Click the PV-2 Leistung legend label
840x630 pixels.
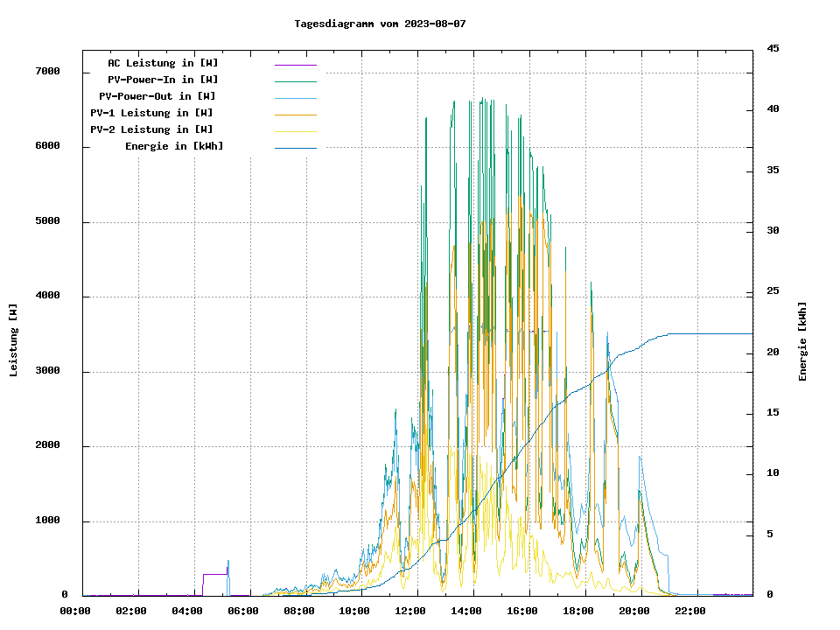[x=151, y=129]
